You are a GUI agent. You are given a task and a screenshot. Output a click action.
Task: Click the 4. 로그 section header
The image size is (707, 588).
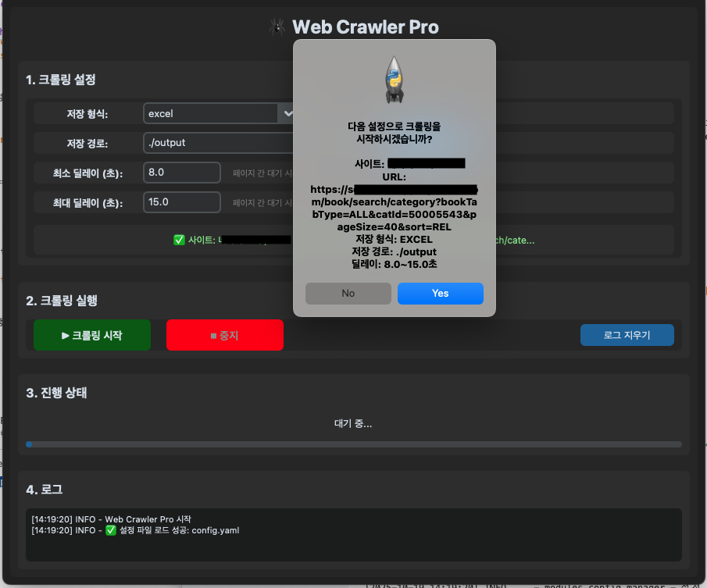44,490
